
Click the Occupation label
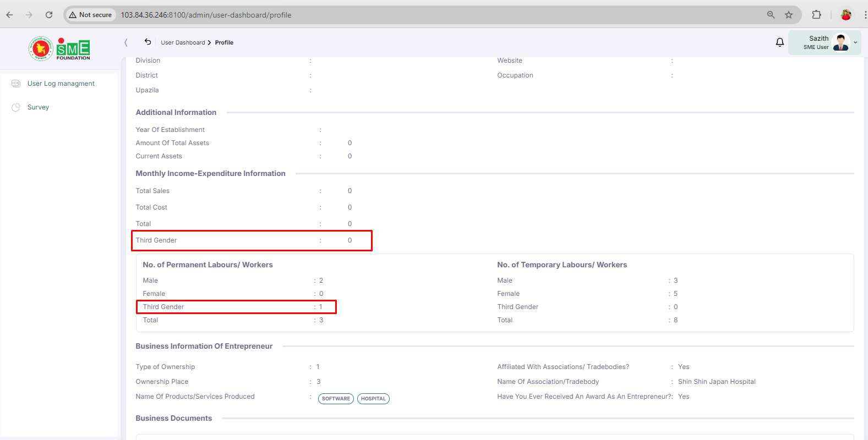click(x=515, y=75)
